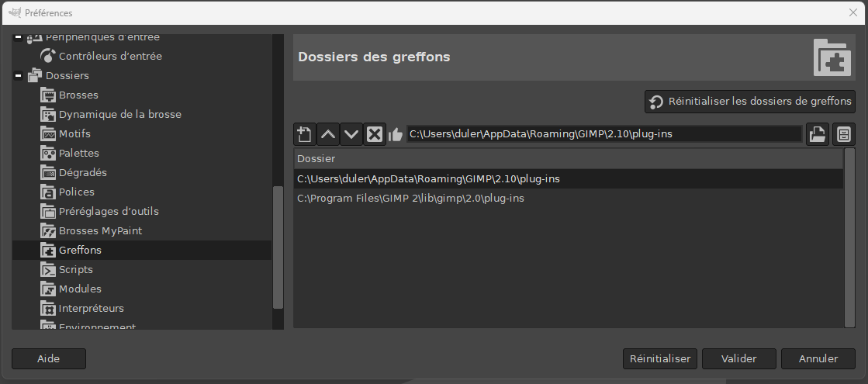868x384 pixels.
Task: Add a new folder to the plug-in list
Action: click(305, 134)
